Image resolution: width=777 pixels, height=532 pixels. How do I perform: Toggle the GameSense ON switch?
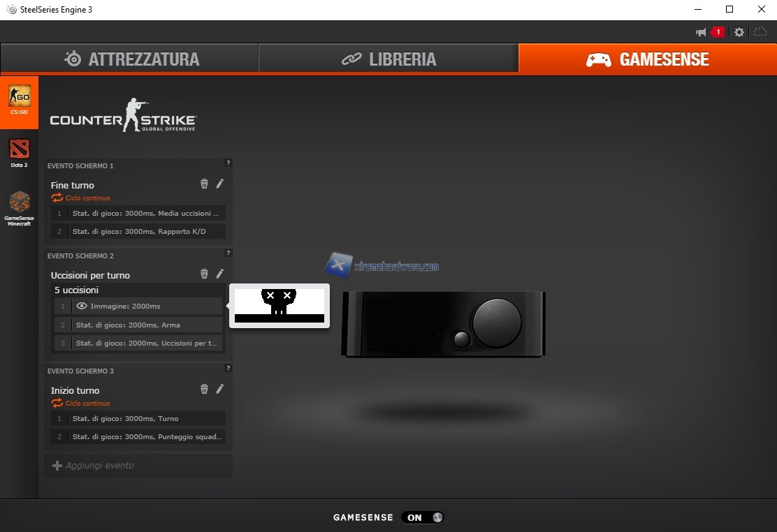[423, 517]
